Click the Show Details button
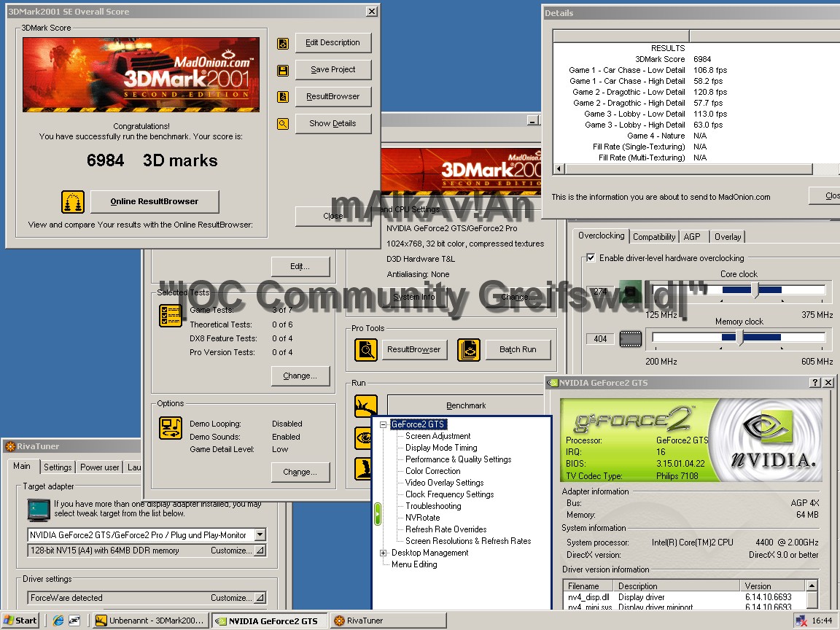The image size is (840, 630). tap(332, 123)
